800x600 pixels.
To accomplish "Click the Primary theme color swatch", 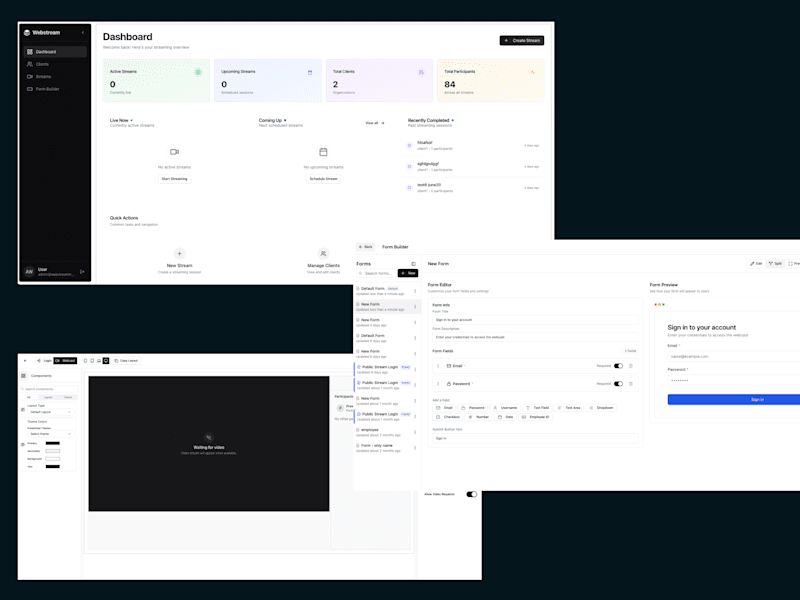I will (53, 443).
